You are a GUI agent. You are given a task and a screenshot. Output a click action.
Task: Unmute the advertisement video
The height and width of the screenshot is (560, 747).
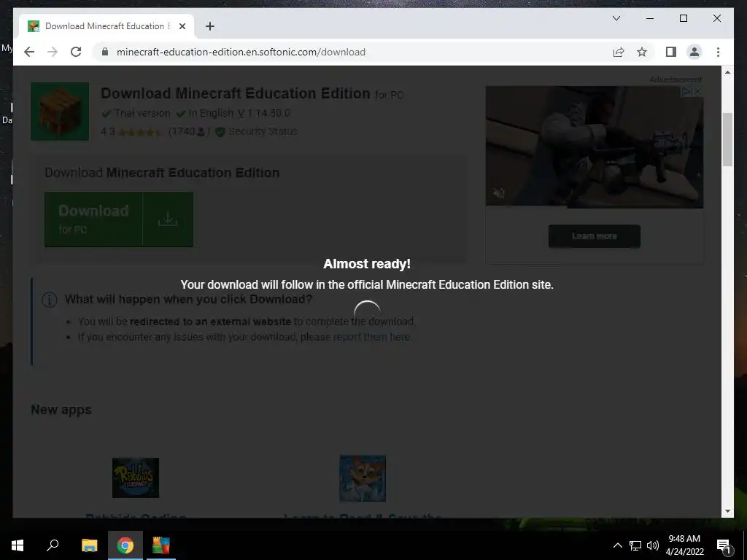(499, 192)
